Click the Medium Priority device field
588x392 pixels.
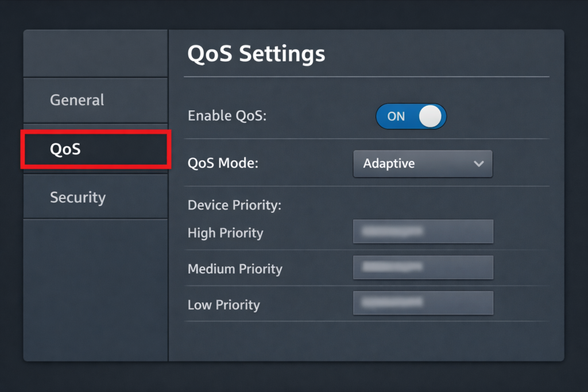click(423, 267)
